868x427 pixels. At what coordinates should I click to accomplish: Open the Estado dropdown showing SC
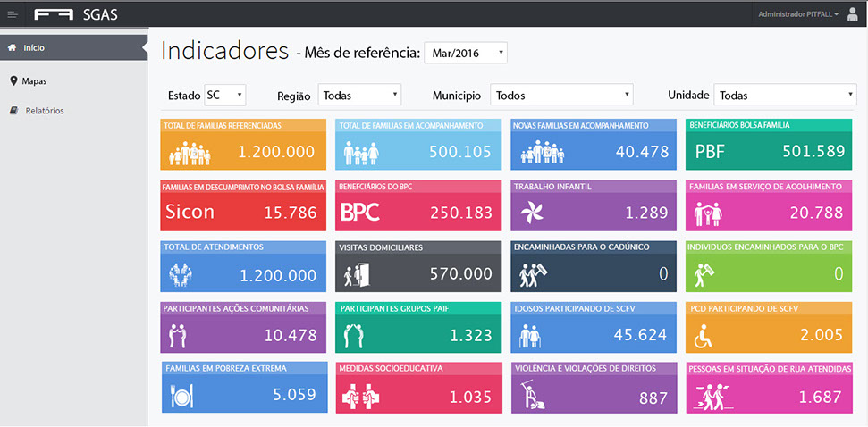(224, 95)
